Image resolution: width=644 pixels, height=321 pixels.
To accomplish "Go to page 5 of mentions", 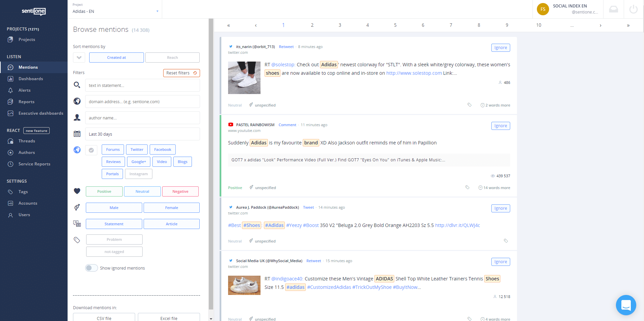I will click(395, 25).
